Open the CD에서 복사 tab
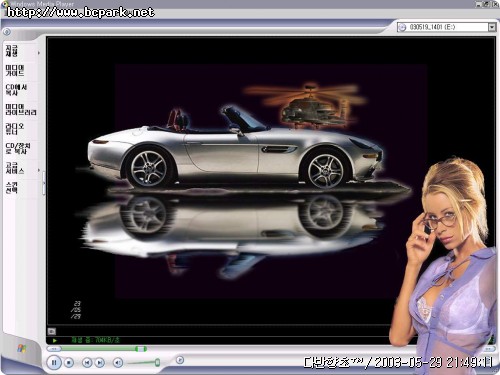The width and height of the screenshot is (500, 375). click(x=16, y=90)
